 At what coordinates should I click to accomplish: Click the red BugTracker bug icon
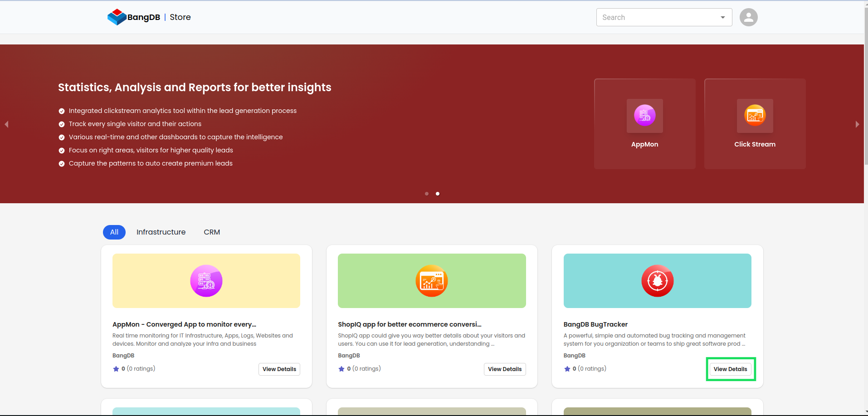click(x=657, y=281)
